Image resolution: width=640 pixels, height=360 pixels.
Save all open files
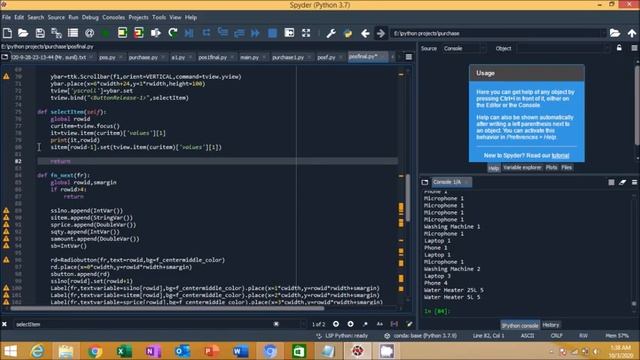[56, 33]
